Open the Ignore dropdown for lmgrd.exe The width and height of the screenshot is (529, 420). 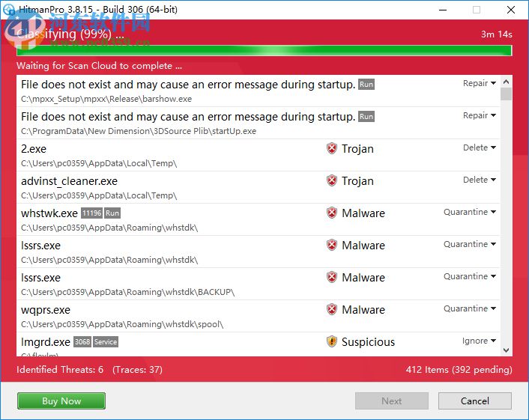pos(479,341)
